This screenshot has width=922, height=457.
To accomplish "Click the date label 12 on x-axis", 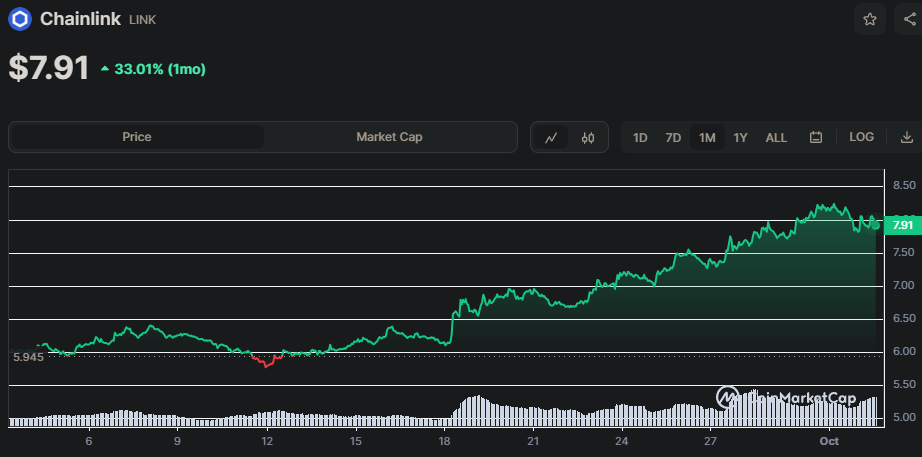I will click(267, 441).
